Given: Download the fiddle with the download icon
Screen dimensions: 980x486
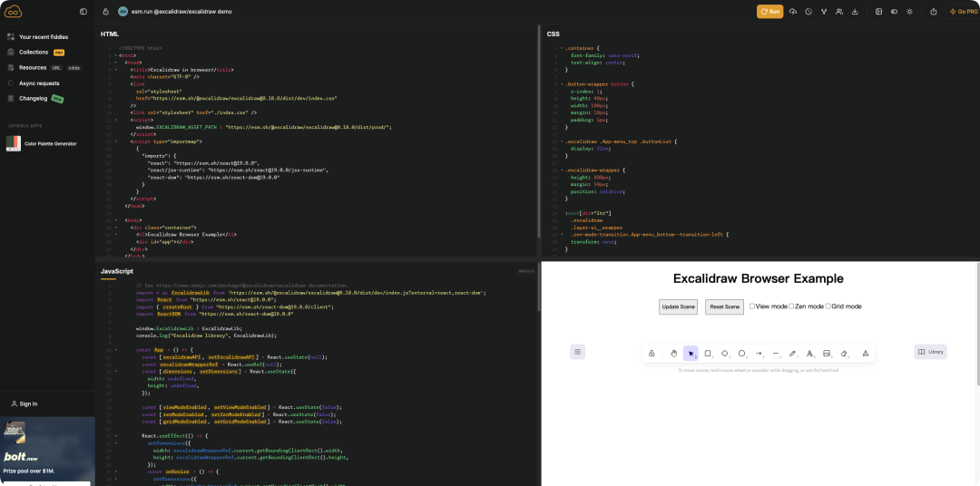Looking at the screenshot, I should click(855, 11).
